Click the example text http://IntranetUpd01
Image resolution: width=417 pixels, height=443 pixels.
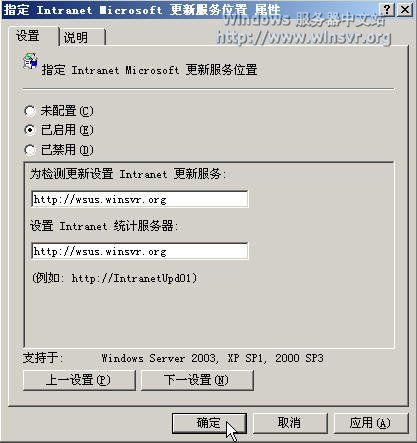pyautogui.click(x=132, y=278)
